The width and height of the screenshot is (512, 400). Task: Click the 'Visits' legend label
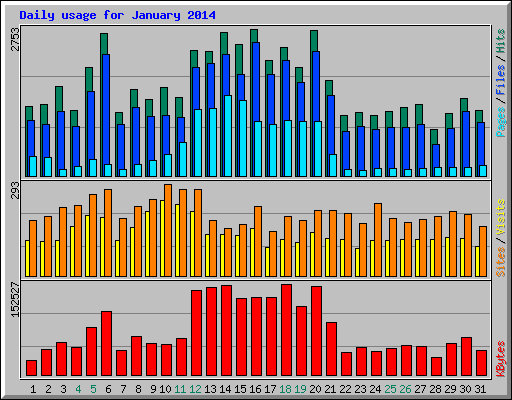click(500, 217)
